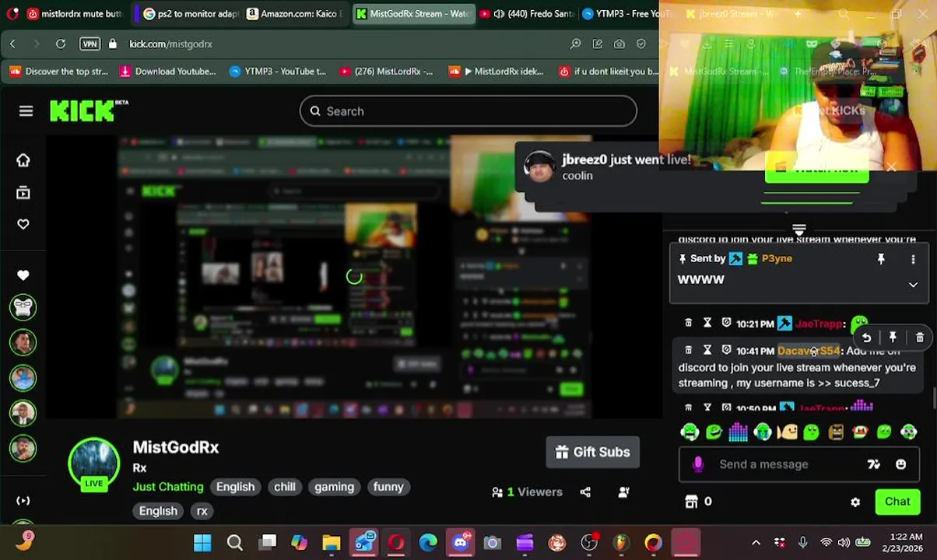Open the '(276) MistLordRx' bookmark

click(386, 72)
